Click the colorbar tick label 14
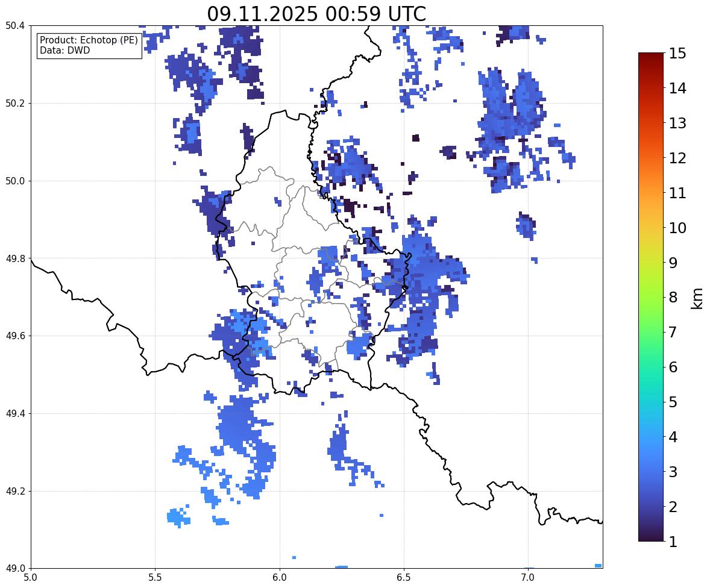 (677, 89)
